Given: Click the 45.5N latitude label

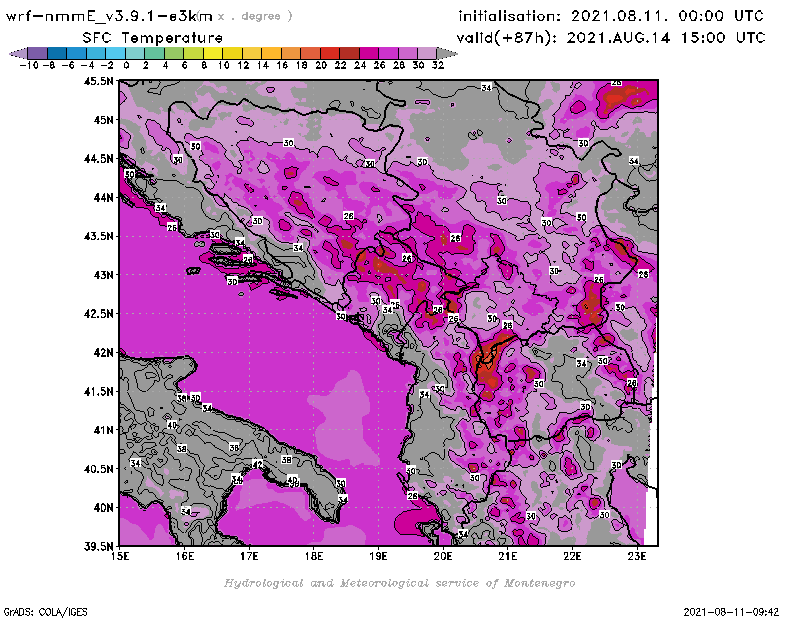Looking at the screenshot, I should 98,81.
